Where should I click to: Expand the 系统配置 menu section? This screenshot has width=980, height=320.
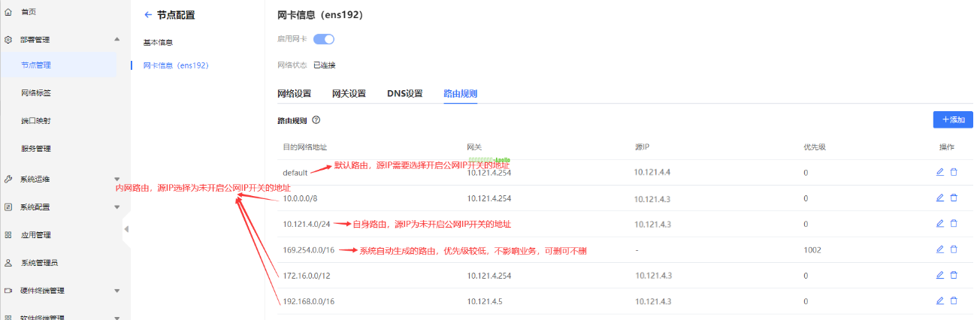click(116, 207)
